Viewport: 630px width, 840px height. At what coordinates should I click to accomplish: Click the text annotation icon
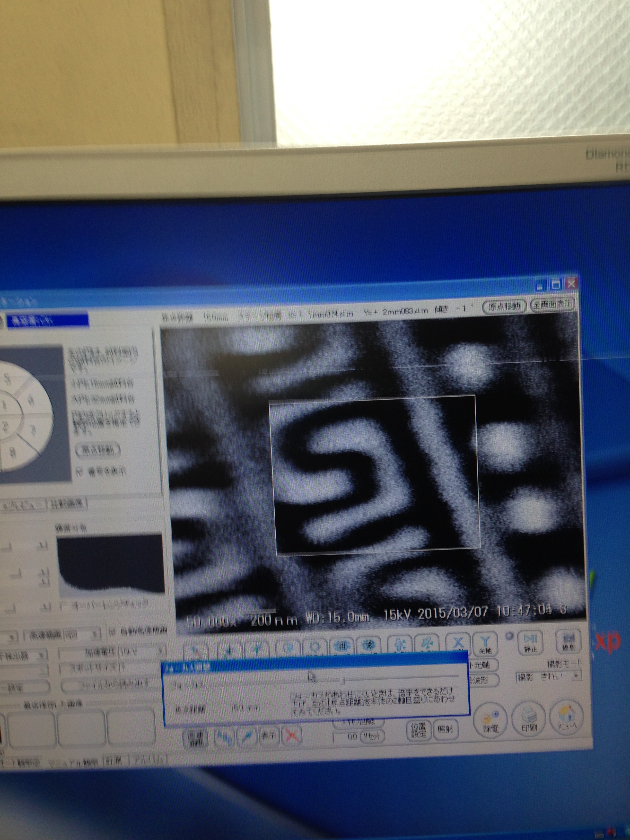225,738
